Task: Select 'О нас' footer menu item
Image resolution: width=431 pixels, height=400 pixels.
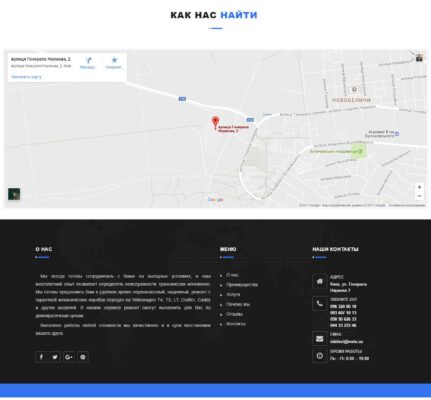Action: pyautogui.click(x=232, y=275)
